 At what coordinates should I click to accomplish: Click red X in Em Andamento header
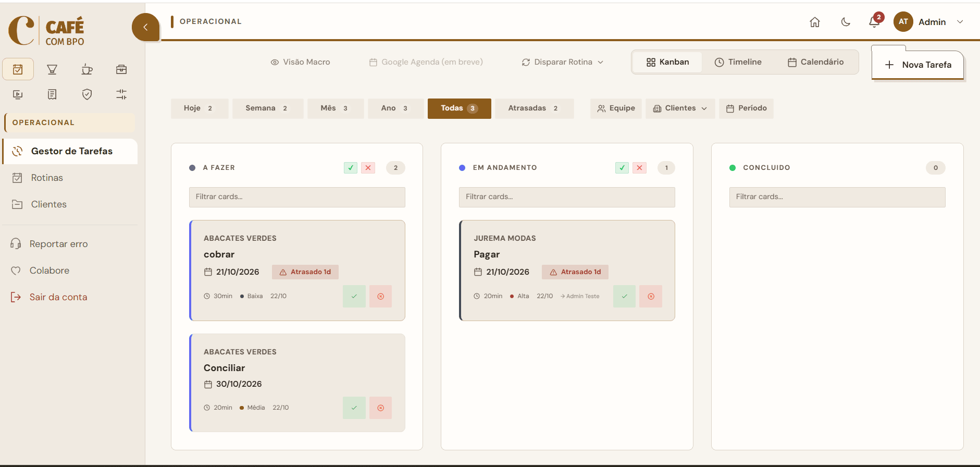(639, 168)
